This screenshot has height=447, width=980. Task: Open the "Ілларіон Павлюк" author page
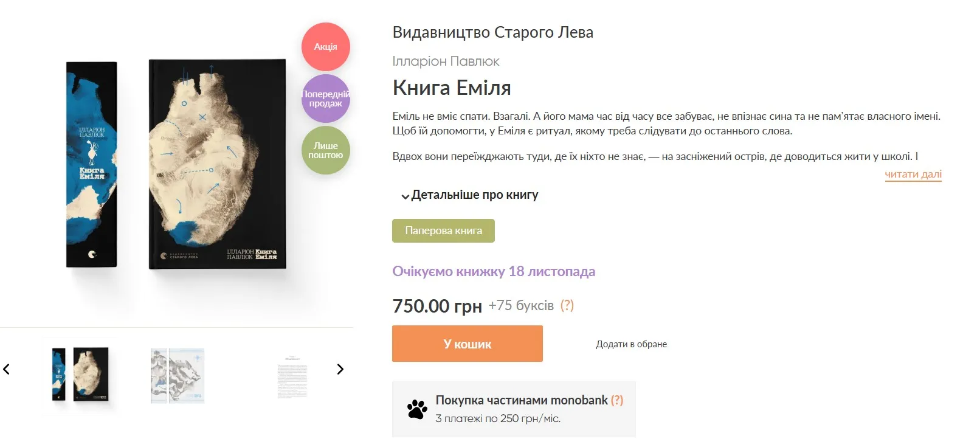446,61
